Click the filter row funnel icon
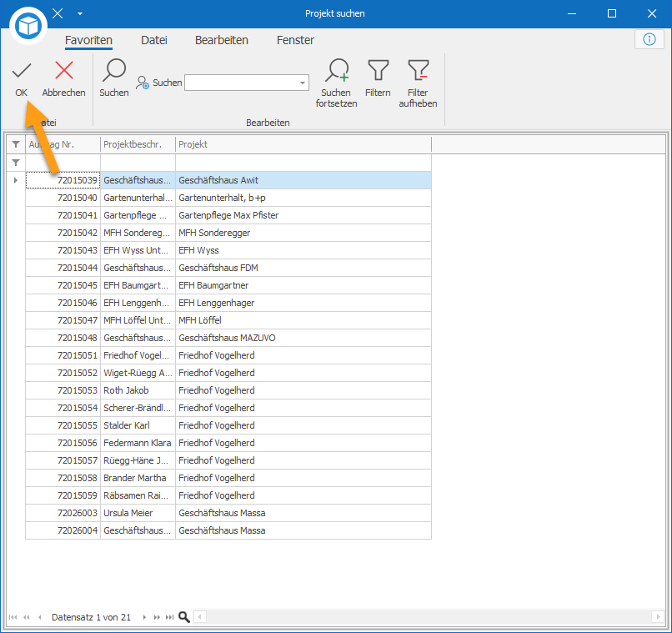This screenshot has height=633, width=672. click(16, 163)
